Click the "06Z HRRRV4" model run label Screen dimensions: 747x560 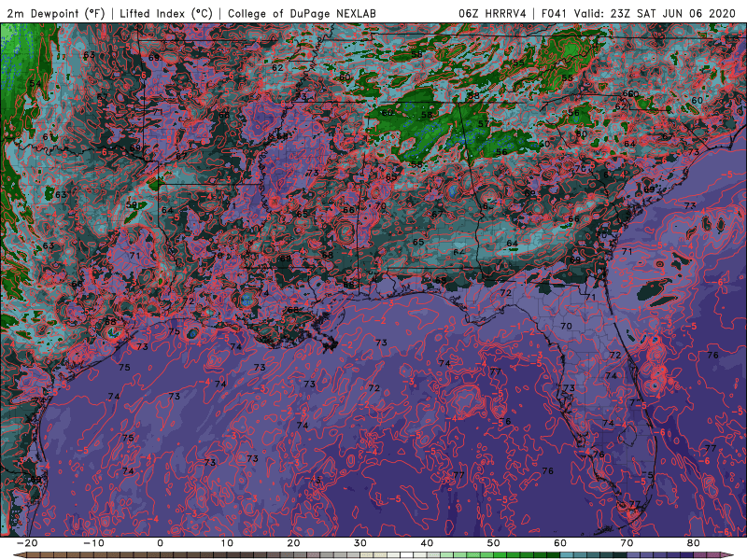tap(492, 13)
